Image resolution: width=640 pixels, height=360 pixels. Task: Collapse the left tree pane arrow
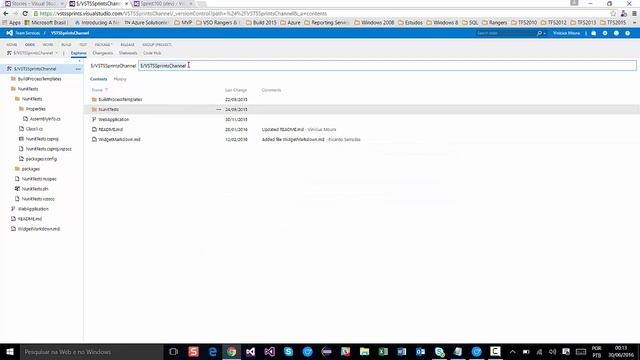(79, 60)
